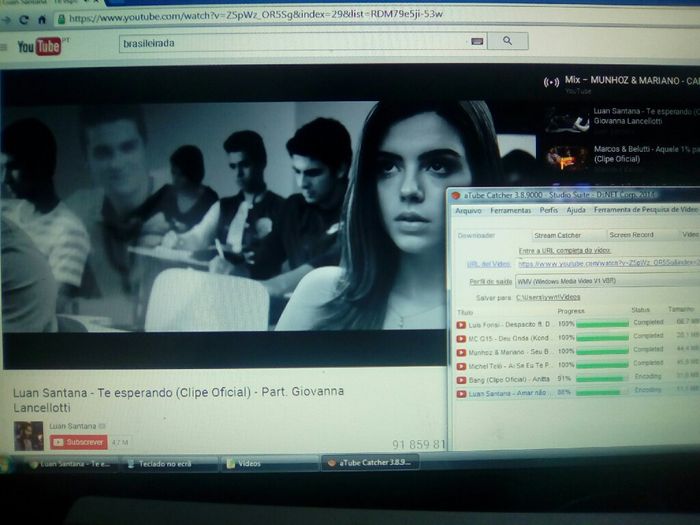Click play icon of Luis Fonsi - Despacito row

point(461,325)
